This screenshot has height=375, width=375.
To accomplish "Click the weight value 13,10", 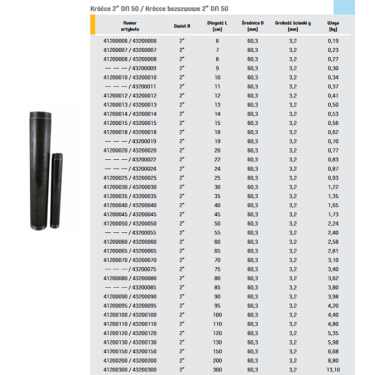I will 333,370.
